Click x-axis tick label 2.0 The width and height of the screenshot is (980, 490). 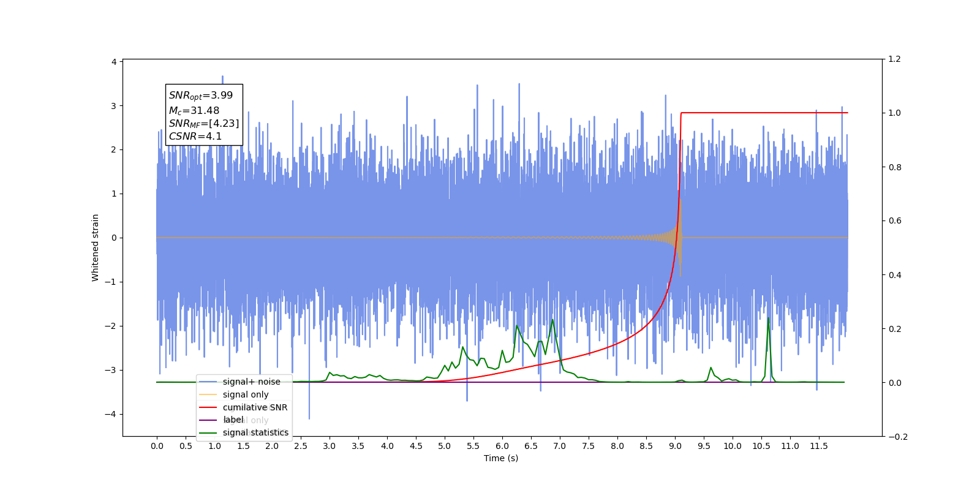pyautogui.click(x=272, y=446)
